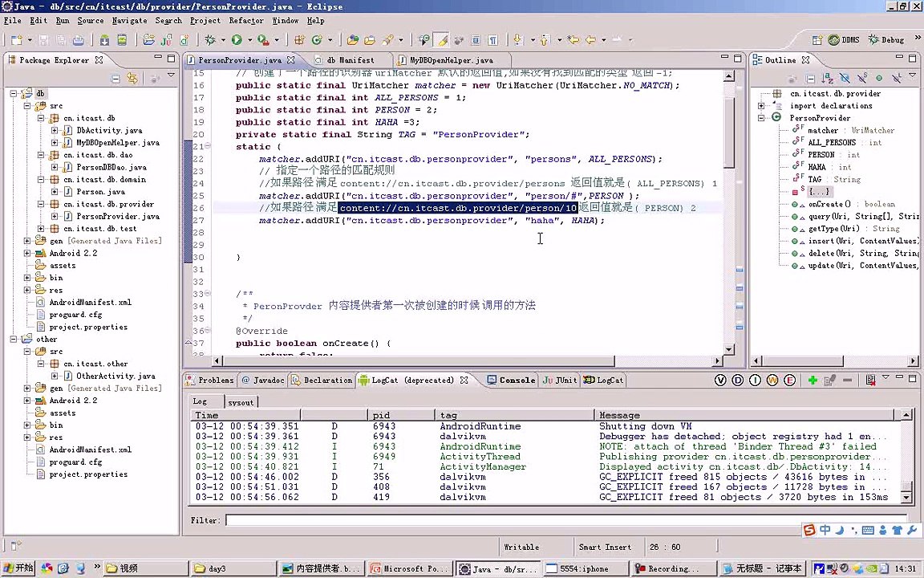This screenshot has width=924, height=578.
Task: Collapse cn.itcast.db.dao package
Action: 41,155
